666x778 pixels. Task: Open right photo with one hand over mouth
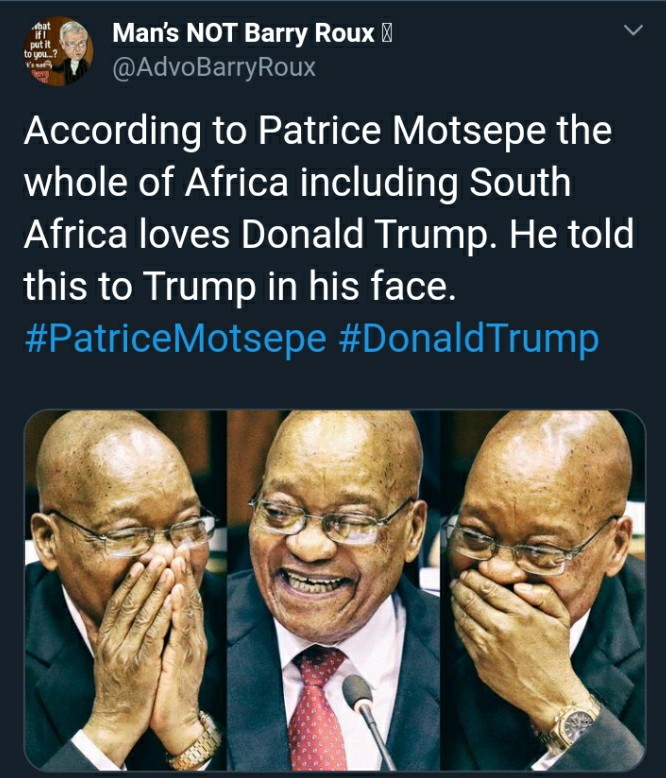[543, 590]
